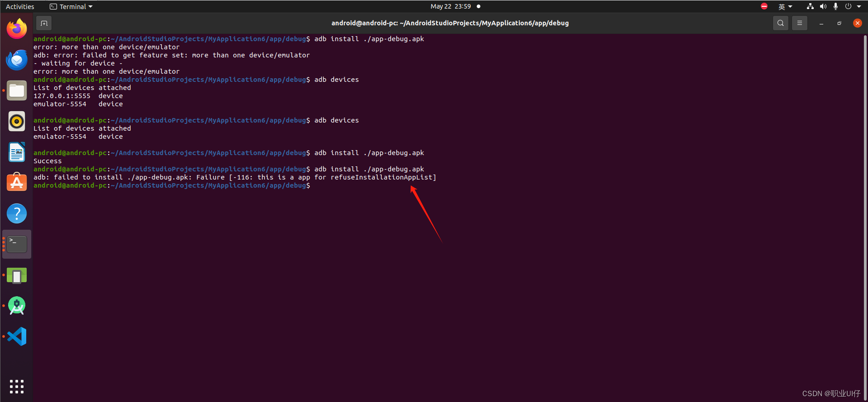
Task: Open the input method language dropdown
Action: click(785, 6)
